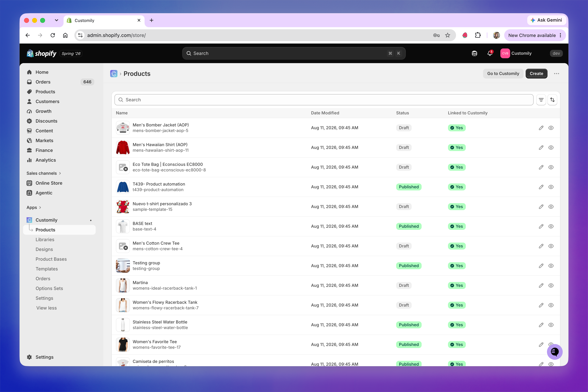Open the Chrome profile avatar
Viewport: 588px width, 392px height.
point(496,35)
